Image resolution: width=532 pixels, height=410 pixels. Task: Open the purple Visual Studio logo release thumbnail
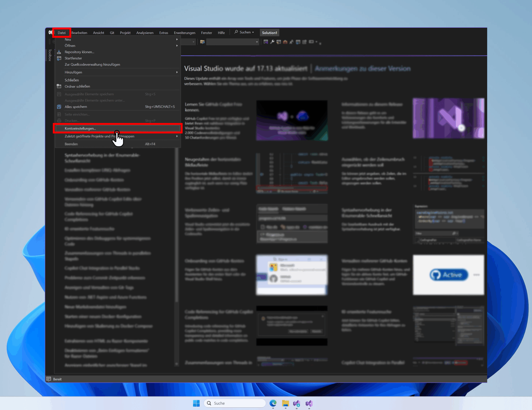coord(448,118)
